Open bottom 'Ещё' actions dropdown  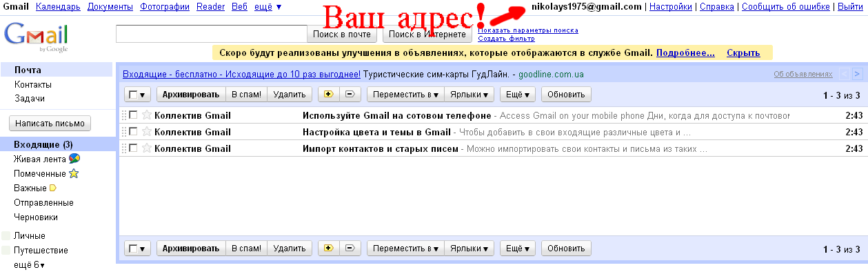pyautogui.click(x=517, y=249)
